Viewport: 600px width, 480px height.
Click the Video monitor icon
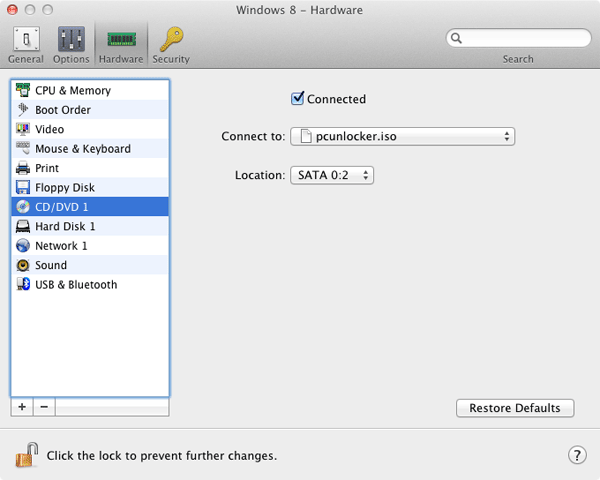pyautogui.click(x=23, y=129)
